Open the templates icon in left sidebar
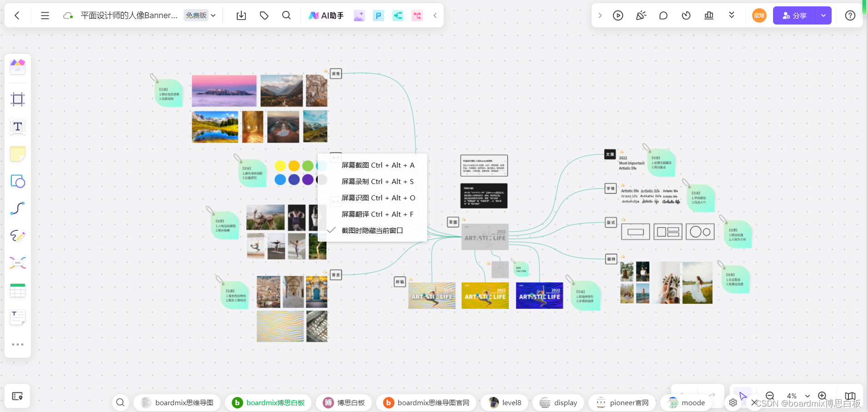 click(18, 67)
